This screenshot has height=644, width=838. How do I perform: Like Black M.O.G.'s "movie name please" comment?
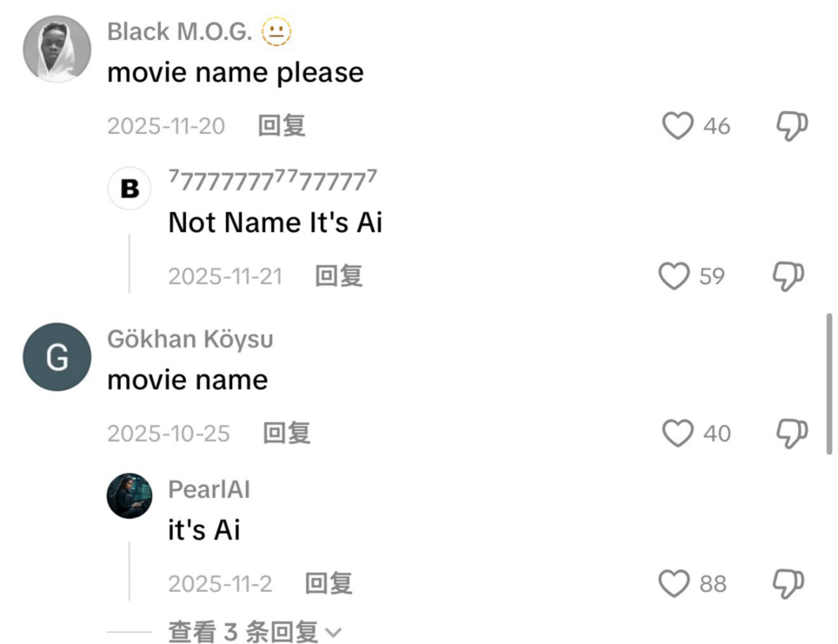point(678,126)
